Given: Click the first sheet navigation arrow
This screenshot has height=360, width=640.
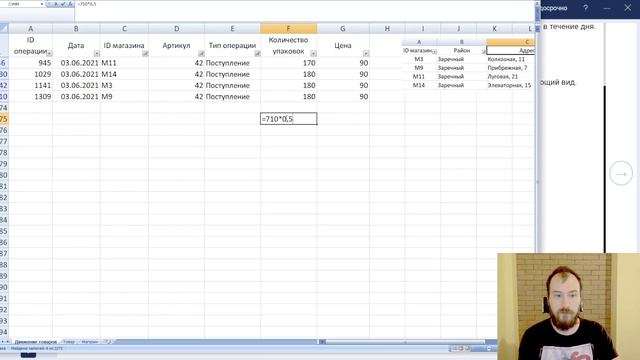Looking at the screenshot, I should (2, 342).
